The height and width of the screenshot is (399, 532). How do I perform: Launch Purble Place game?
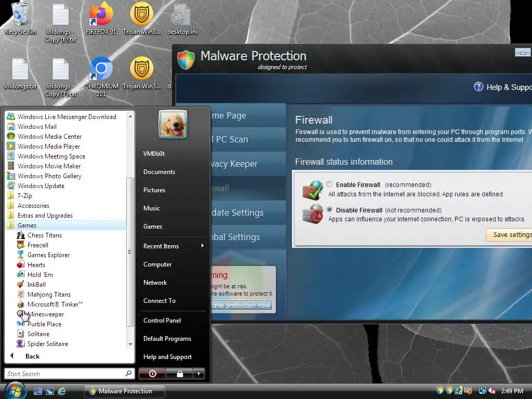44,324
